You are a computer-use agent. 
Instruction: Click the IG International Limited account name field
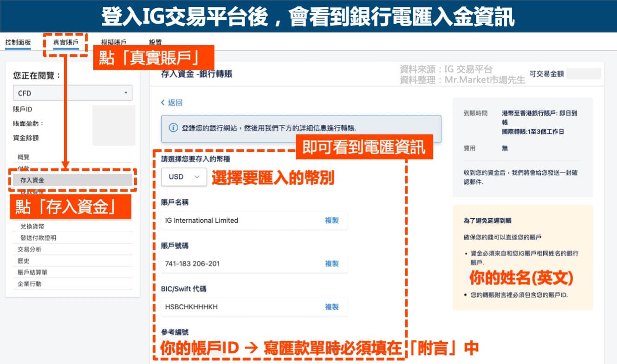254,221
